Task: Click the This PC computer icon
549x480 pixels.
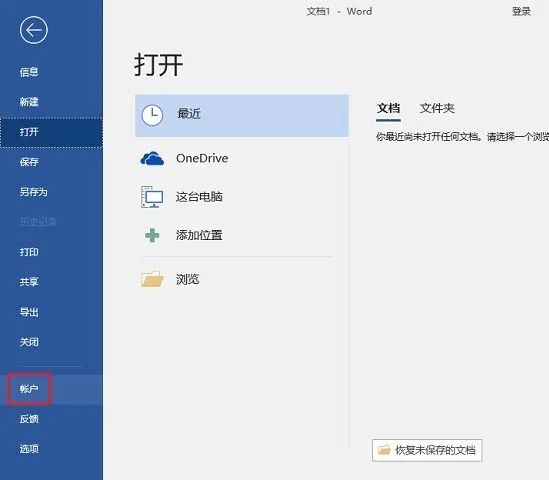Action: tap(152, 197)
